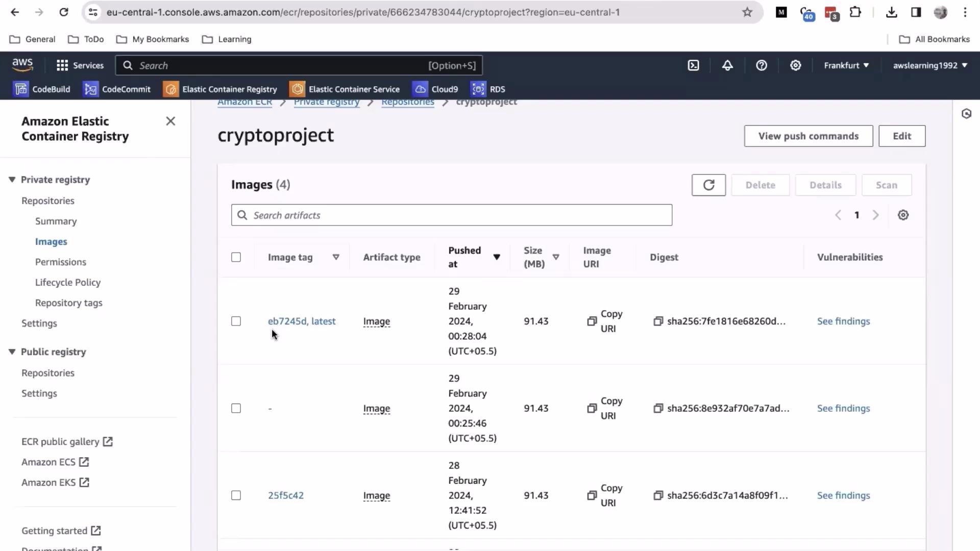Open Repository tags in the sidebar
Viewport: 980px width, 551px height.
click(x=69, y=303)
